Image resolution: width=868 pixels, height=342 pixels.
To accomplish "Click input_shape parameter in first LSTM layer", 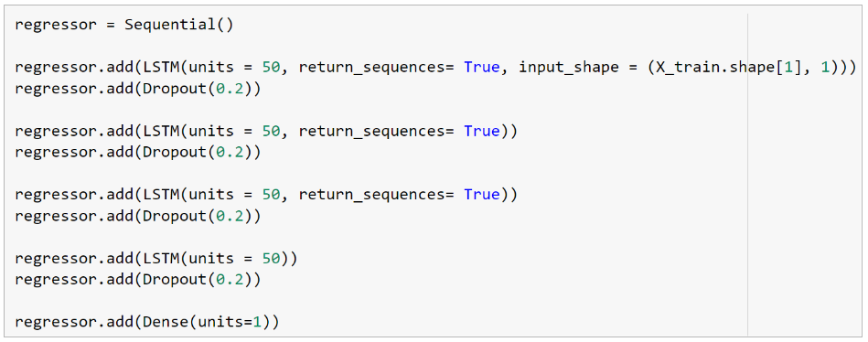I will point(569,68).
